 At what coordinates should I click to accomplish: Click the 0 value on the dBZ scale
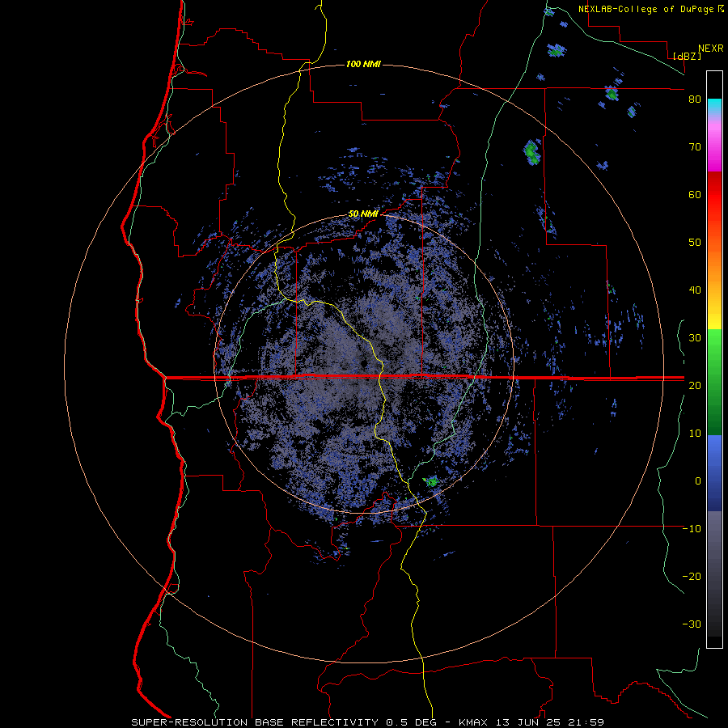698,481
